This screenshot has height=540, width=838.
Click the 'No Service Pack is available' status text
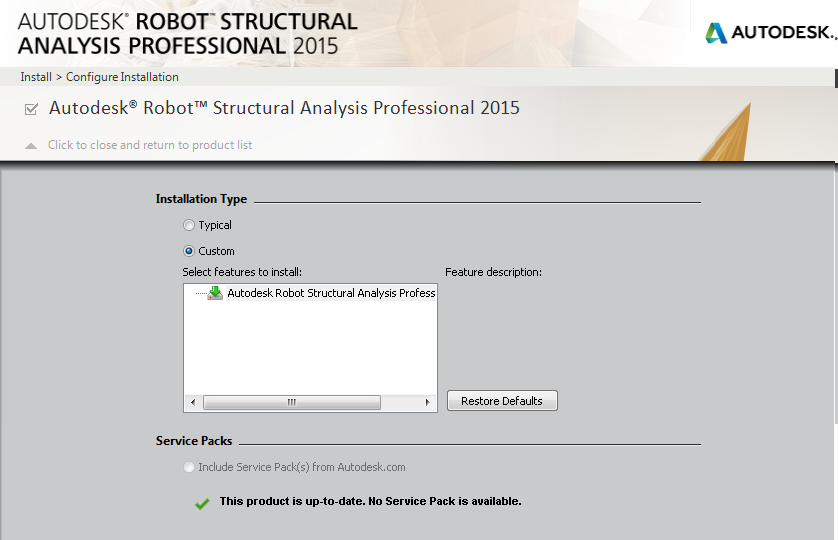(370, 501)
